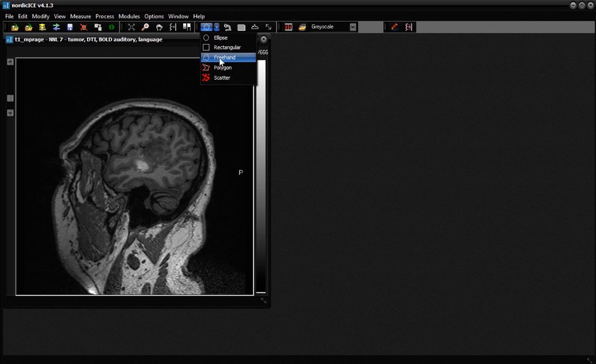The image size is (596, 364).
Task: Open the Greyscale color map dropdown
Action: point(353,27)
